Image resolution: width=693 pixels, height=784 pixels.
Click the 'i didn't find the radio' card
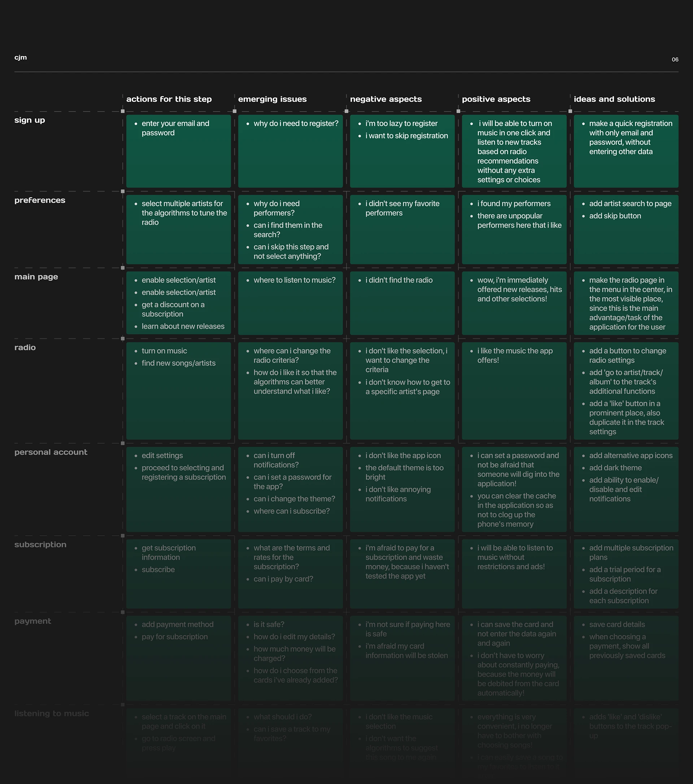click(x=402, y=303)
